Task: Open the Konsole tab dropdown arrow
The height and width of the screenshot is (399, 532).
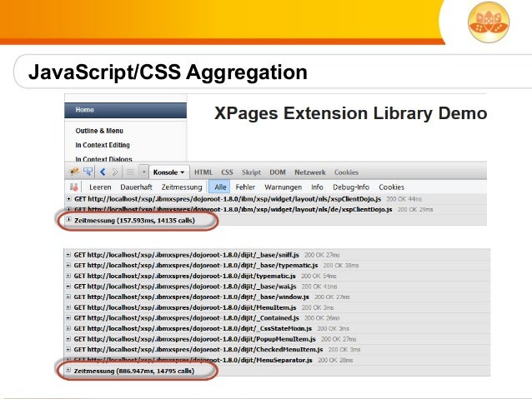Action: pos(183,172)
